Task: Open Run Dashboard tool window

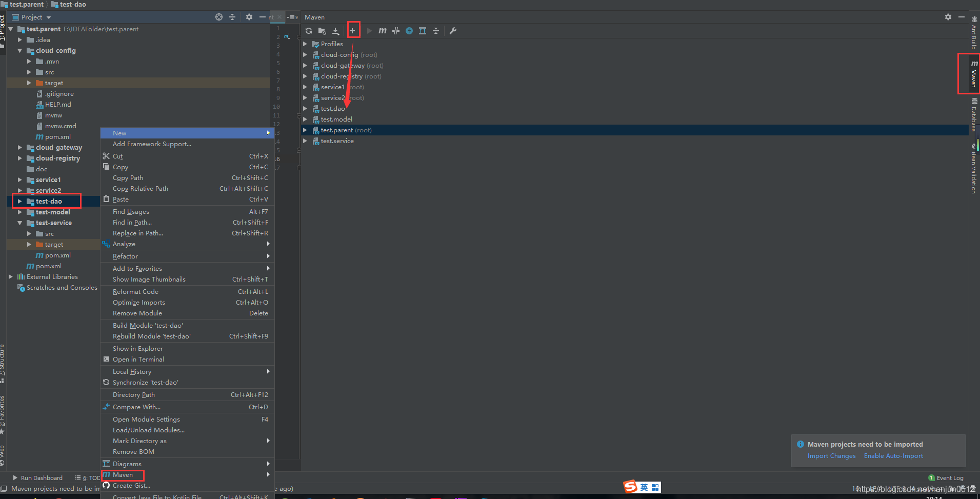Action: [37, 478]
